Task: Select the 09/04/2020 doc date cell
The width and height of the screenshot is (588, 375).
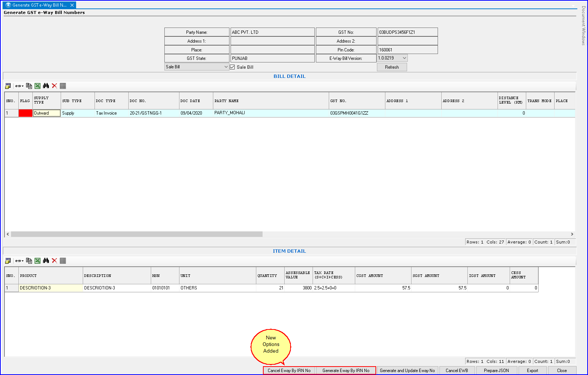Action: coord(196,113)
